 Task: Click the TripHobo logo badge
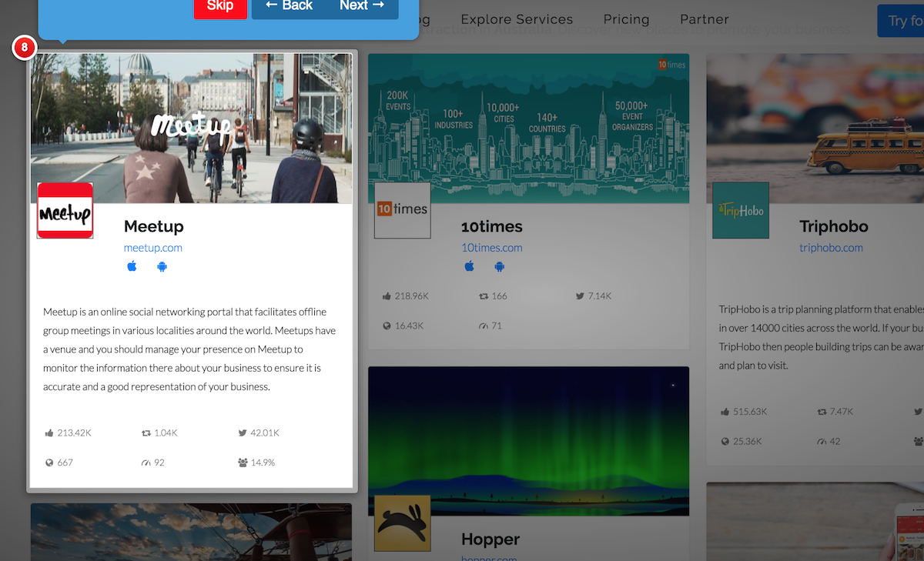pos(740,210)
